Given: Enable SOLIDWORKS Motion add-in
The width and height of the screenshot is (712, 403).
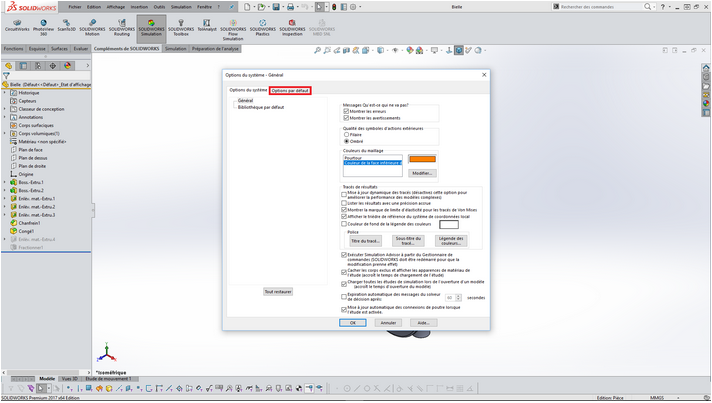Looking at the screenshot, I should (x=92, y=27).
